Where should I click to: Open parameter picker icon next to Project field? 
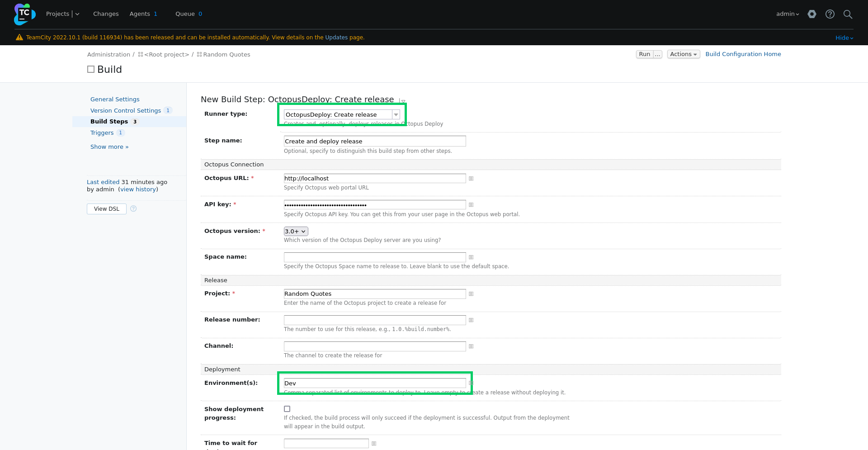471,294
